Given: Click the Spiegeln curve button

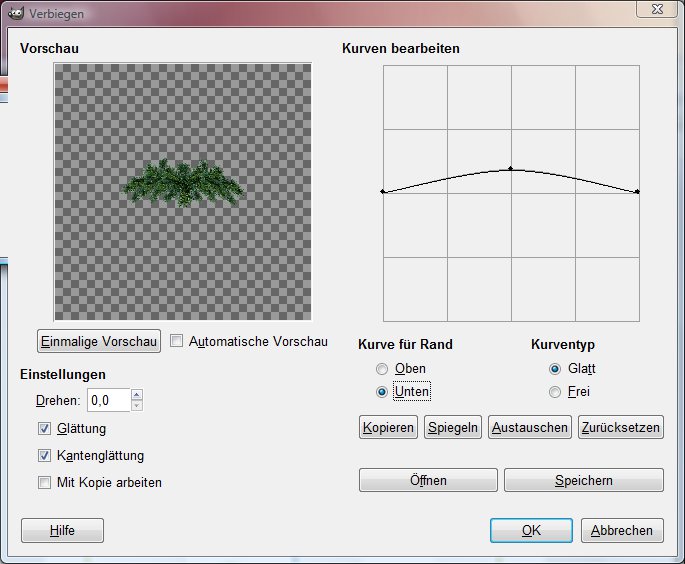Looking at the screenshot, I should coord(453,427).
